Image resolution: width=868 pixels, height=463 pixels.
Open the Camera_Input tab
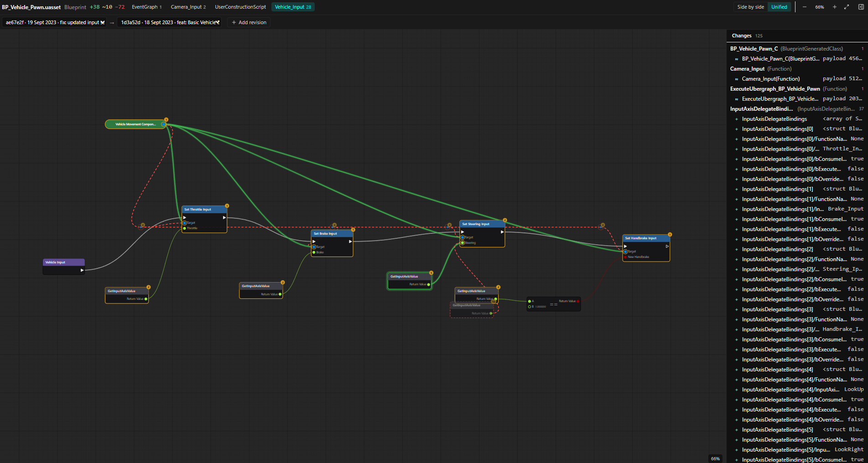point(188,7)
